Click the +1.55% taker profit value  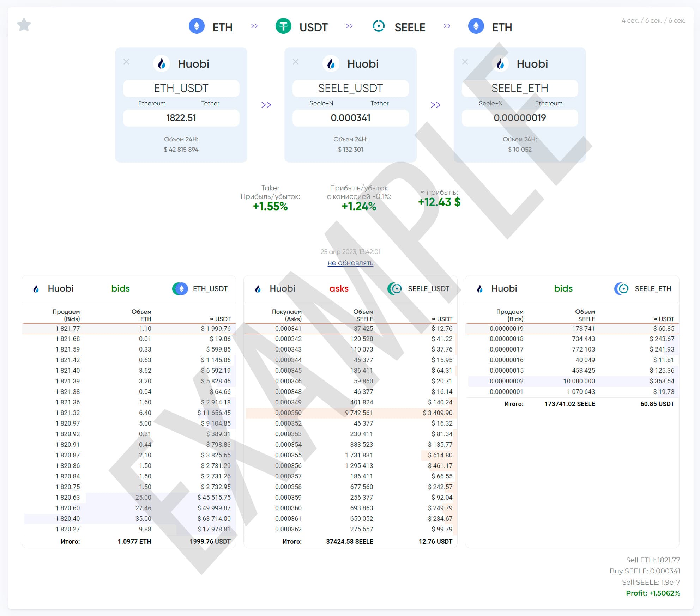[270, 206]
